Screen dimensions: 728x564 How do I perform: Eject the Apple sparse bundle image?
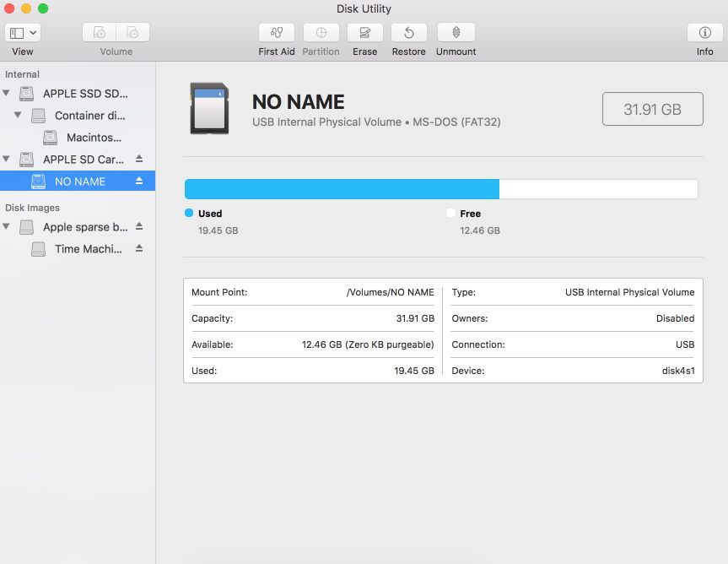click(139, 226)
